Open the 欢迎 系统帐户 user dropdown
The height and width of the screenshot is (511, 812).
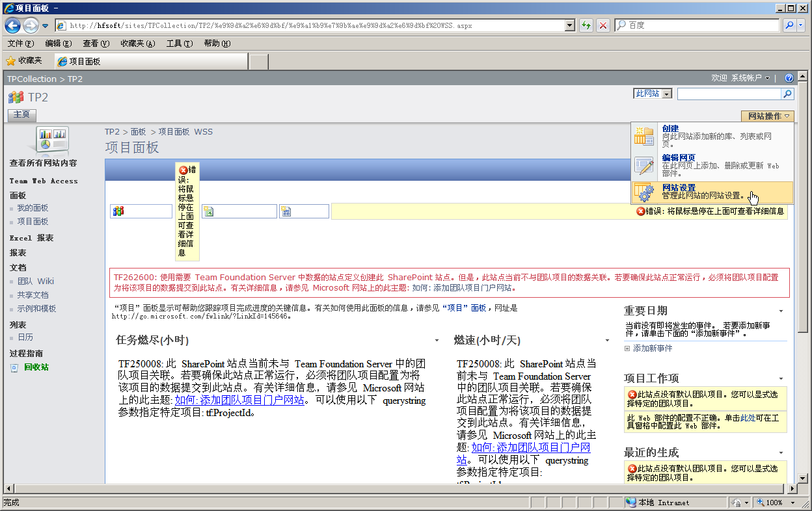click(x=740, y=78)
